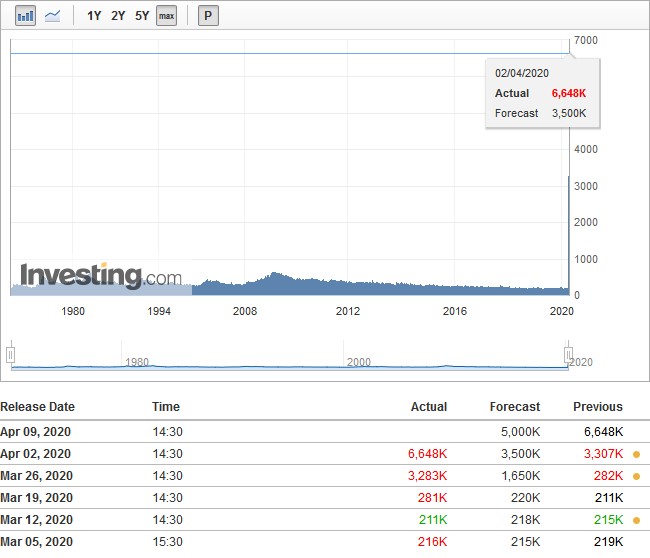Viewport: 650px width, 558px height.
Task: Click the 211K actual value in green
Action: 433,519
